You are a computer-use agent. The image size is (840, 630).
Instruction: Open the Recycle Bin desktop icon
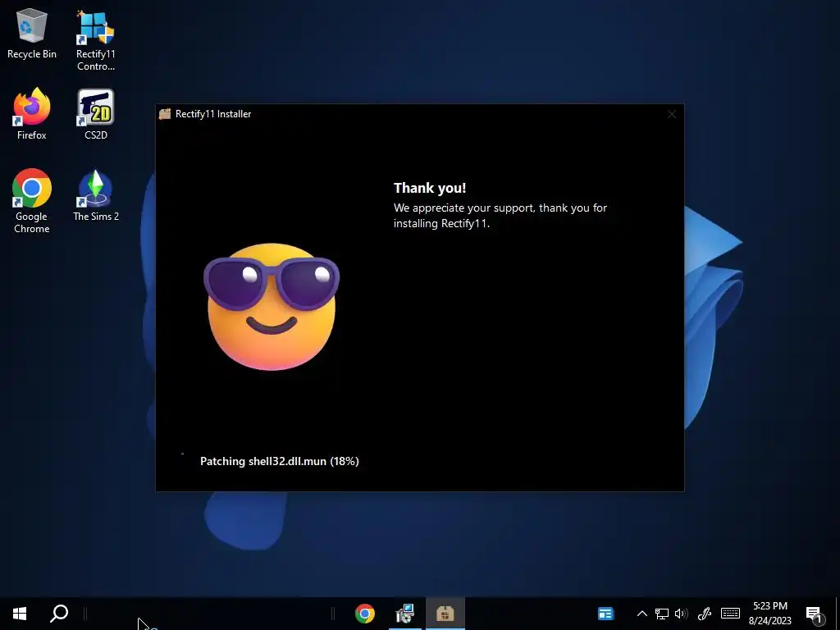[x=32, y=33]
